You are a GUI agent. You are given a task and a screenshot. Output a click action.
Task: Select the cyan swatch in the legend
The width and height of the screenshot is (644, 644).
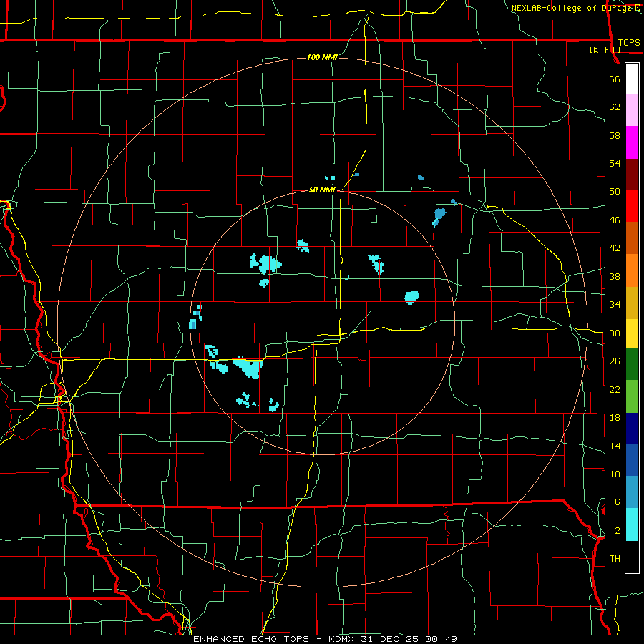click(x=632, y=525)
